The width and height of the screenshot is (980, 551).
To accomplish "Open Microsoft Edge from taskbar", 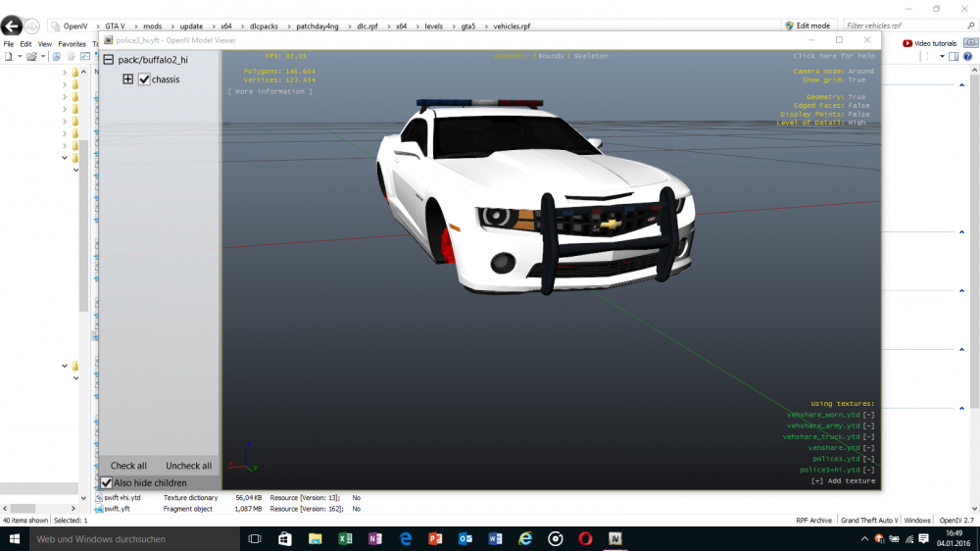I will [x=405, y=538].
